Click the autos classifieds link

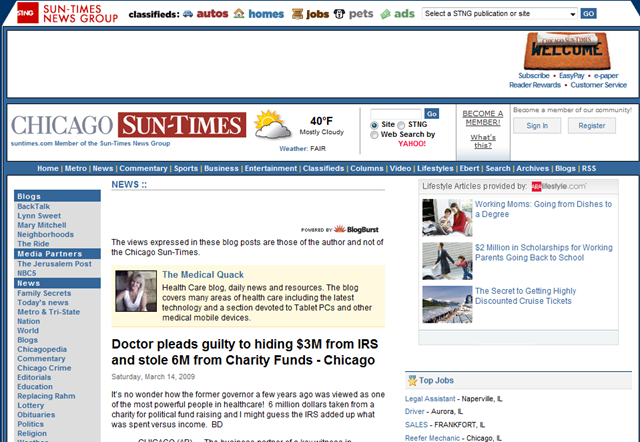click(x=212, y=13)
